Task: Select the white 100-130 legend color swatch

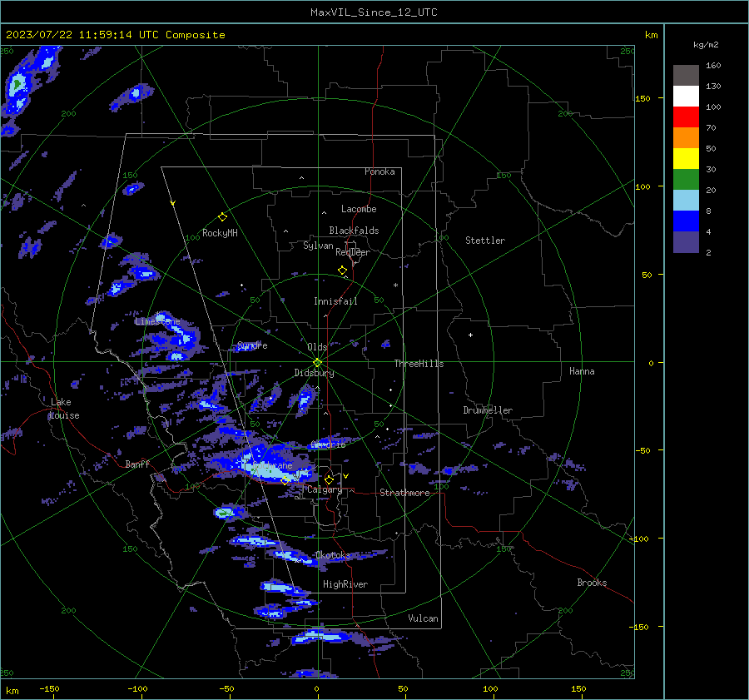Action: point(686,96)
